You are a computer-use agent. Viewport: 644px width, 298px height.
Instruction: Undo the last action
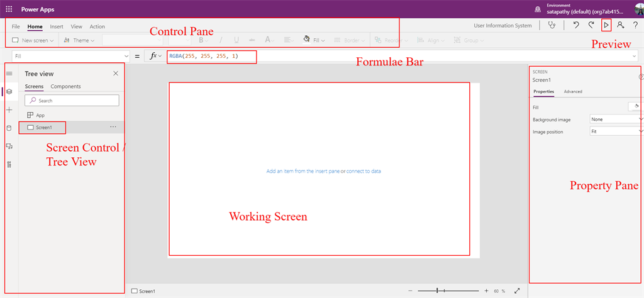click(x=576, y=25)
